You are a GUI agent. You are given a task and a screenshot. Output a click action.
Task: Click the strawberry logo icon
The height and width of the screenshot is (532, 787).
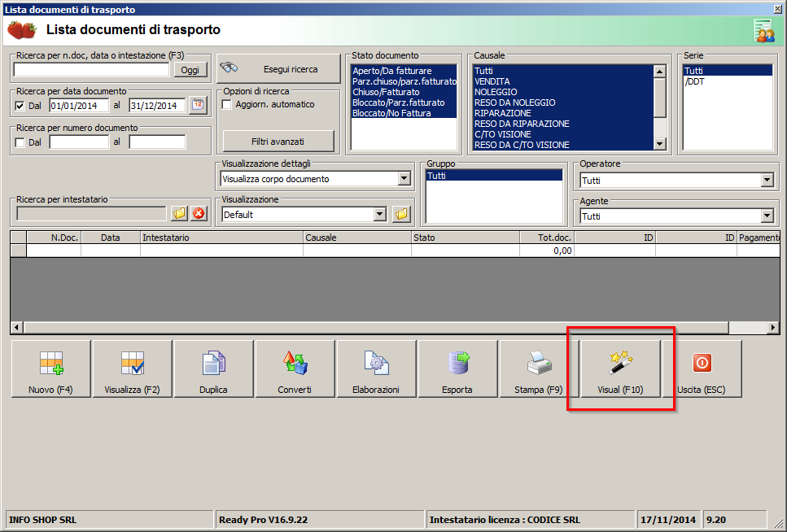click(22, 30)
